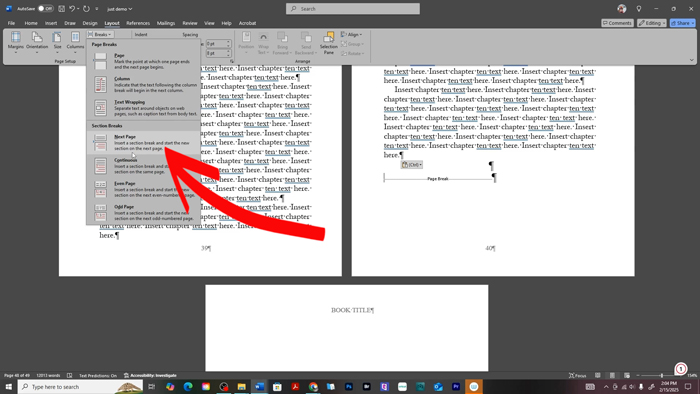Select Continuous section break
The image size is (700, 394).
pyautogui.click(x=143, y=166)
